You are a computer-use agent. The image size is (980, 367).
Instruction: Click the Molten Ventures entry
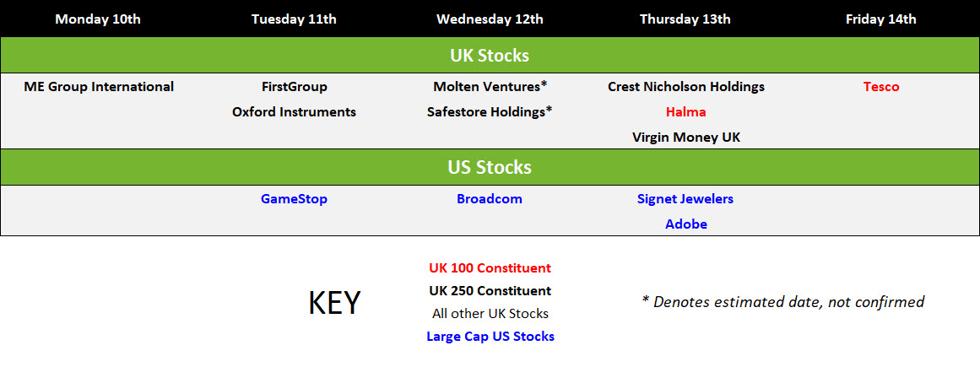coord(490,87)
